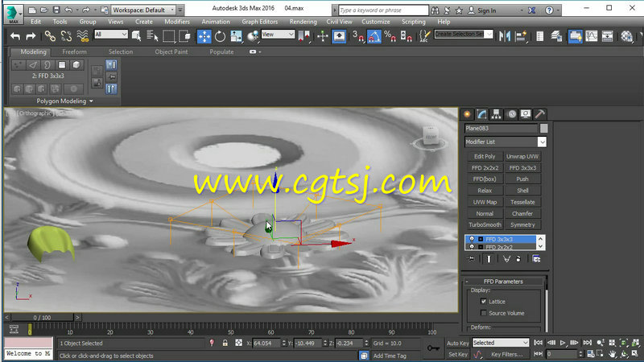Click the time slider 0 / 100 handle

(x=43, y=317)
